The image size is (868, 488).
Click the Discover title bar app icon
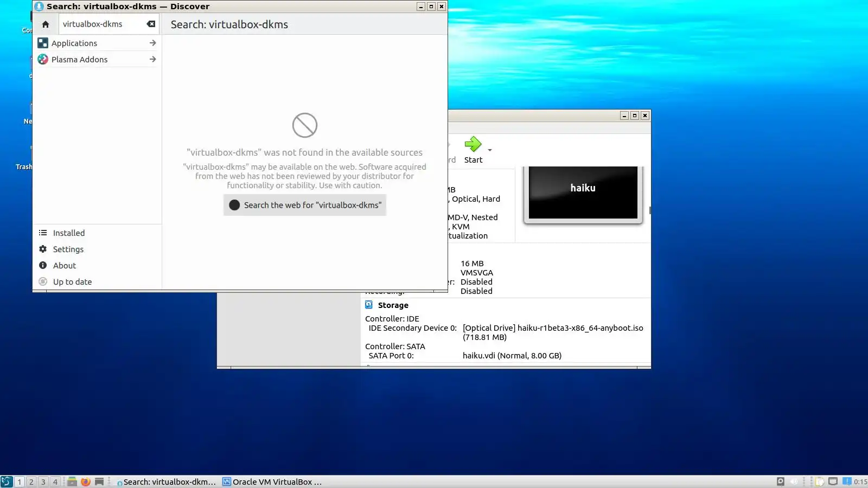(x=39, y=7)
